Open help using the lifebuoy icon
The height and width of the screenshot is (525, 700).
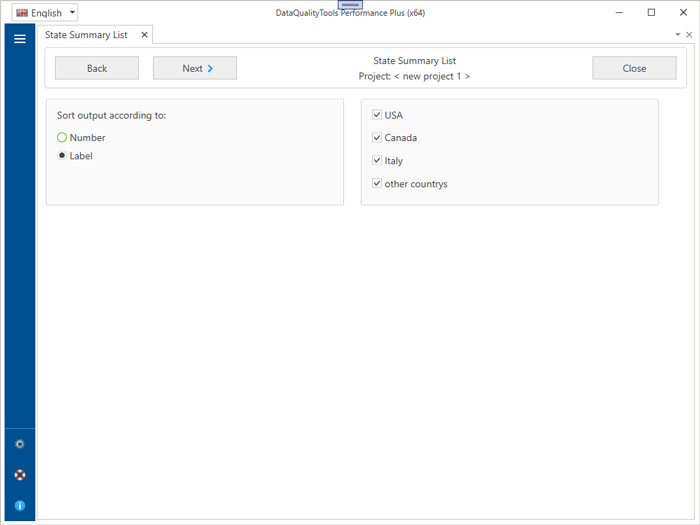click(x=19, y=475)
